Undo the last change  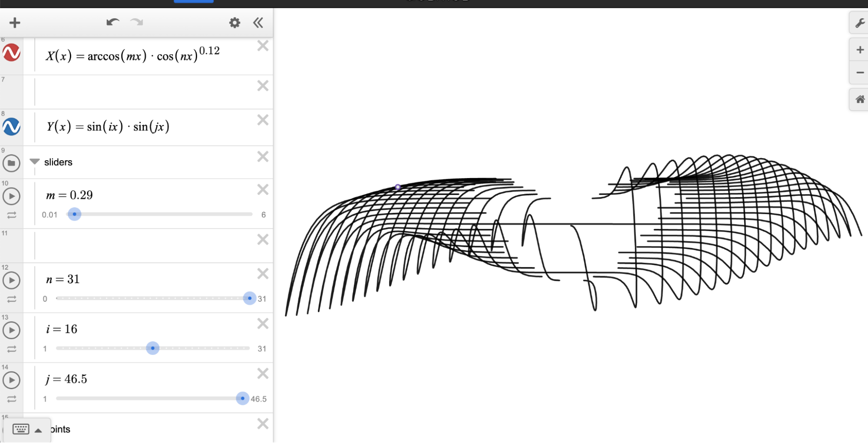[112, 22]
